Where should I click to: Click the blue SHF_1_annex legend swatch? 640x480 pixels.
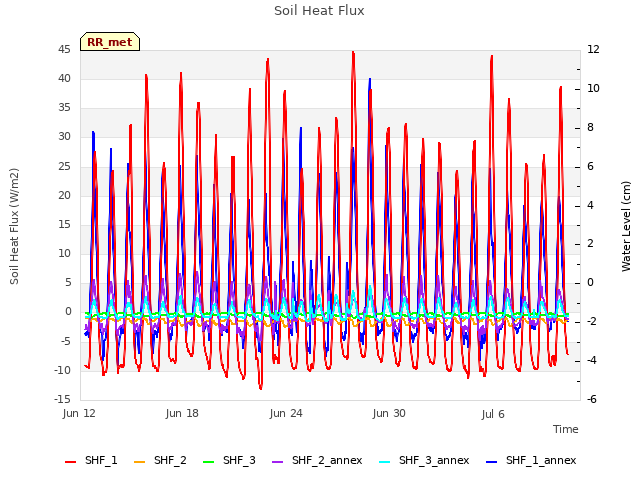492,462
